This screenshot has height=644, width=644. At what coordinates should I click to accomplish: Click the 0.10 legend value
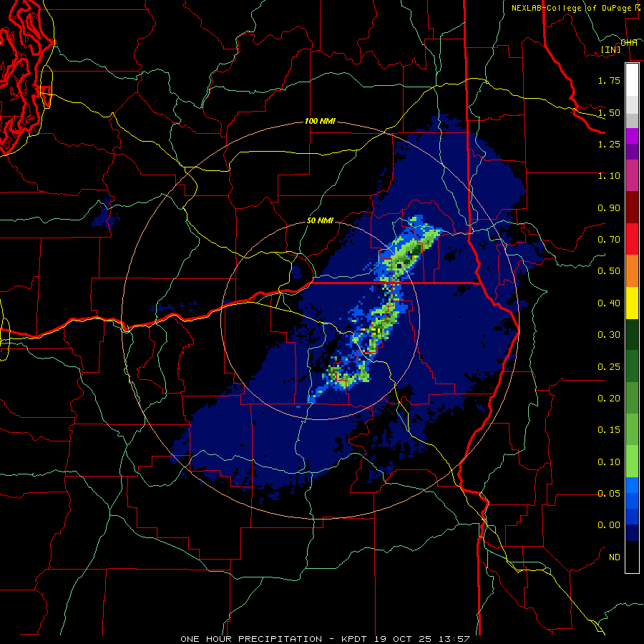click(609, 462)
